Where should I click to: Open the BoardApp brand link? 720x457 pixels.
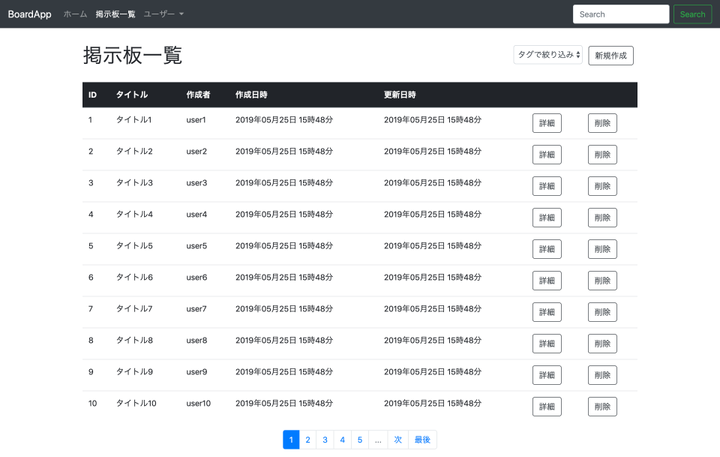click(29, 14)
